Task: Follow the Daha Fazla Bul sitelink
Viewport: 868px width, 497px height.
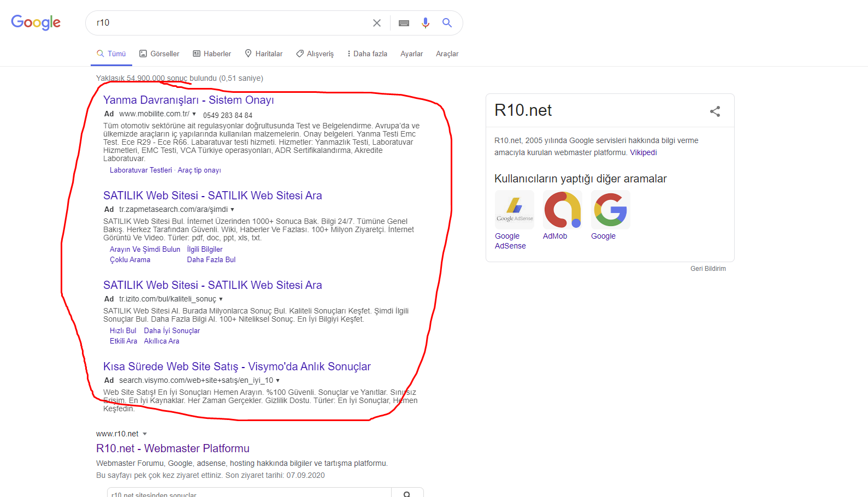Action: tap(211, 260)
